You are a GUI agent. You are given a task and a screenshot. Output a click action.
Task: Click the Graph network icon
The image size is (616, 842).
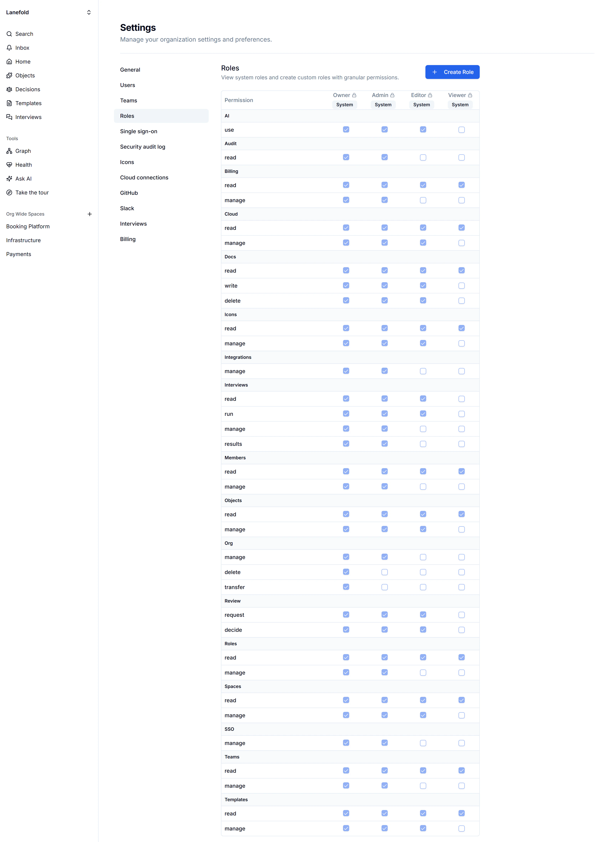pos(9,151)
